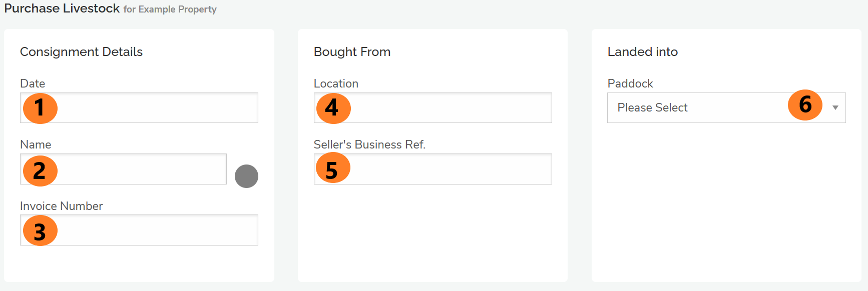Screen dimensions: 868x291
Task: Click the orange number 4 badge
Action: (332, 108)
